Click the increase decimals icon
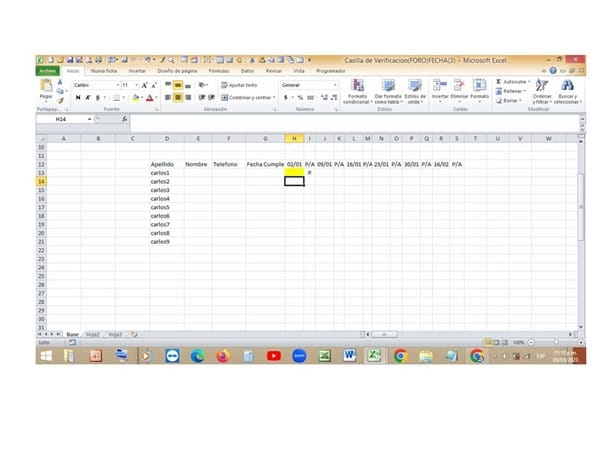Viewport: 600px width, 450px height. (x=324, y=98)
